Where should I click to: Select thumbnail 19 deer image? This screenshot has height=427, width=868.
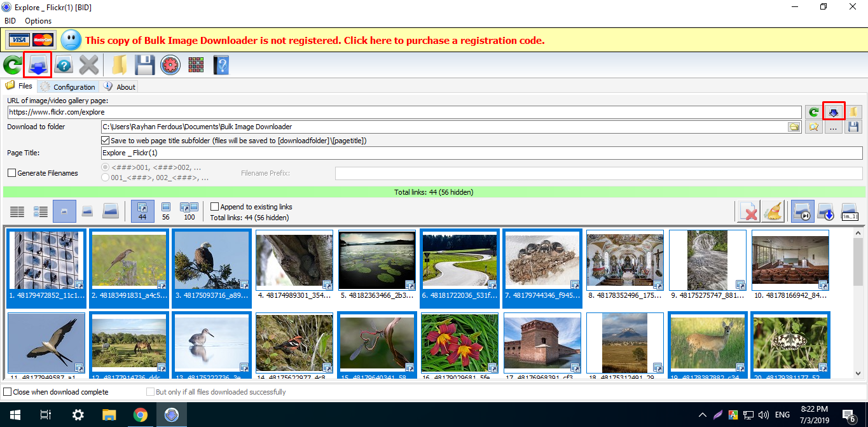tap(708, 346)
